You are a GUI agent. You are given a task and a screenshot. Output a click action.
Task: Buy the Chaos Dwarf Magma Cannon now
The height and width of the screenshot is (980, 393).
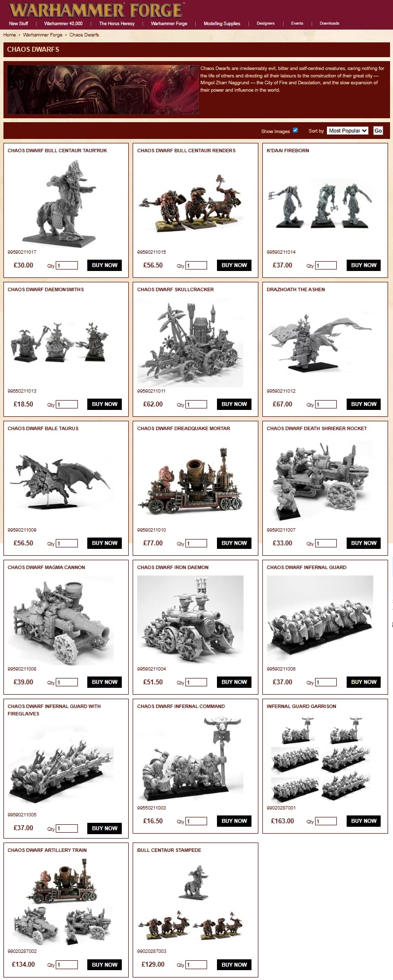pyautogui.click(x=105, y=682)
